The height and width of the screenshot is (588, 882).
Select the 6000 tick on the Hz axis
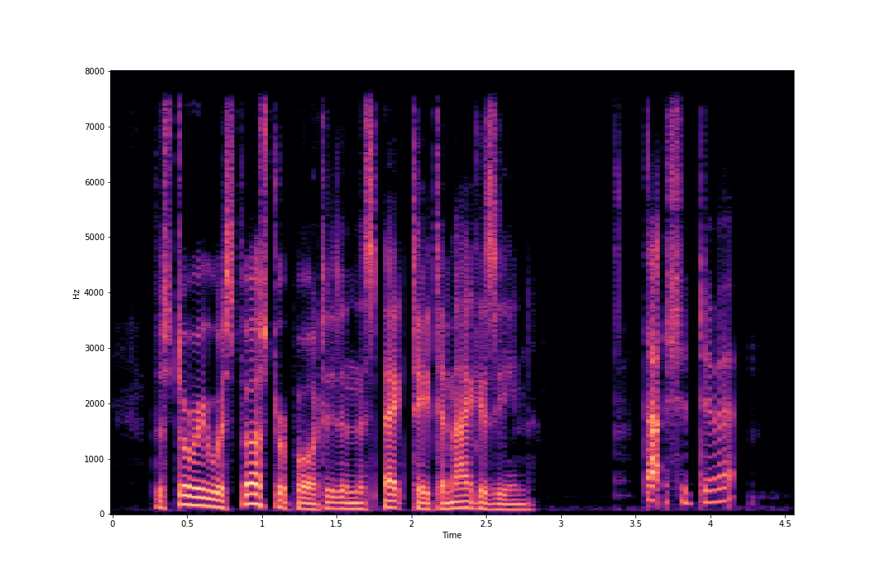(x=95, y=182)
